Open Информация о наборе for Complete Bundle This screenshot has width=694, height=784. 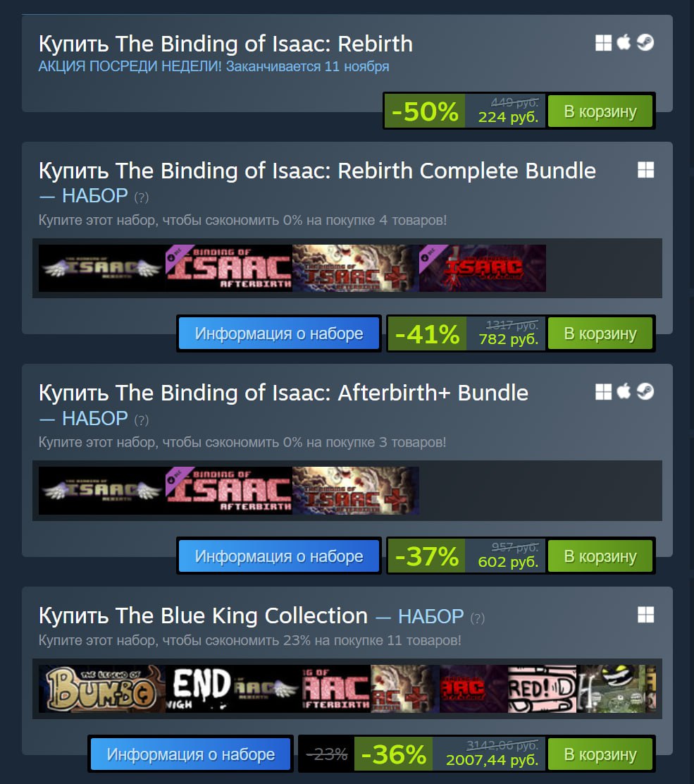[279, 333]
